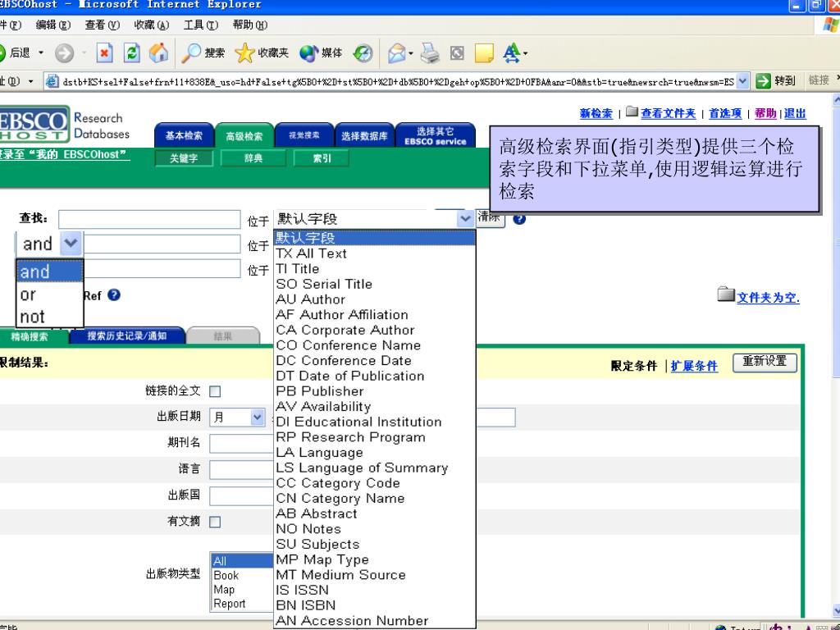840x630 pixels.
Task: Open the 搜索历史记录/通知 tab
Action: [127, 336]
